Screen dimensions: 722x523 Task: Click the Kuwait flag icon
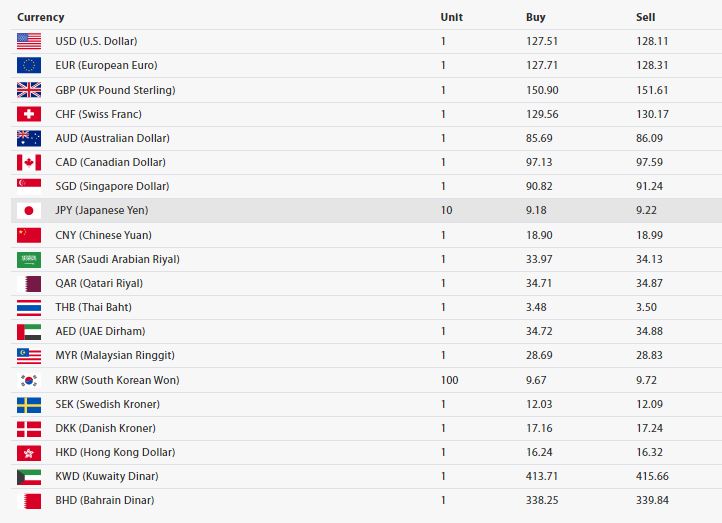coord(29,477)
